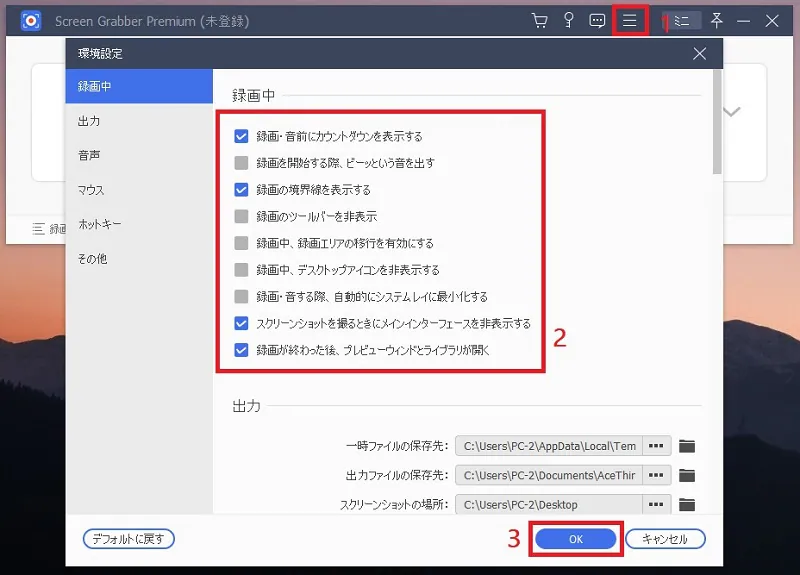The image size is (800, 575).
Task: Toggle 録画の境界線を表示する checkbox
Action: coord(241,189)
